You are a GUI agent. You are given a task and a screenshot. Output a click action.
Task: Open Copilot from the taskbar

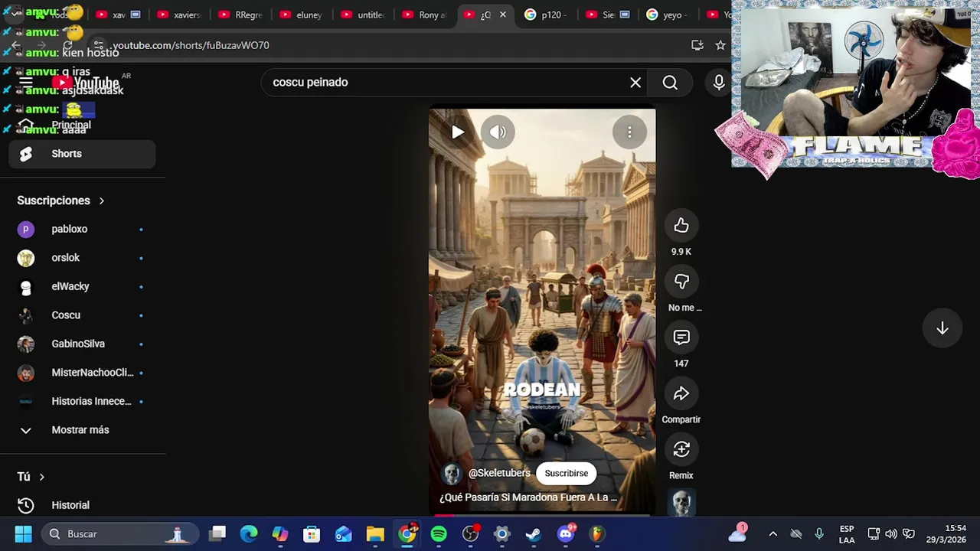click(x=280, y=534)
